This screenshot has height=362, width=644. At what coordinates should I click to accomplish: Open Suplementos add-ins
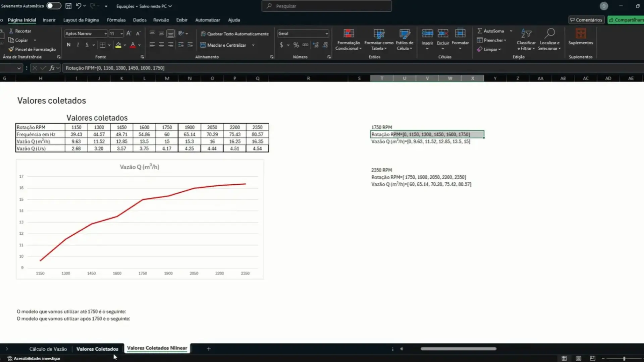point(581,37)
